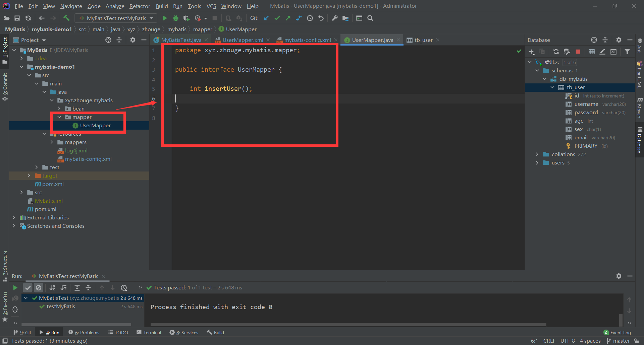Open the query console in Database toolbar
This screenshot has width=644, height=345.
coord(613,52)
